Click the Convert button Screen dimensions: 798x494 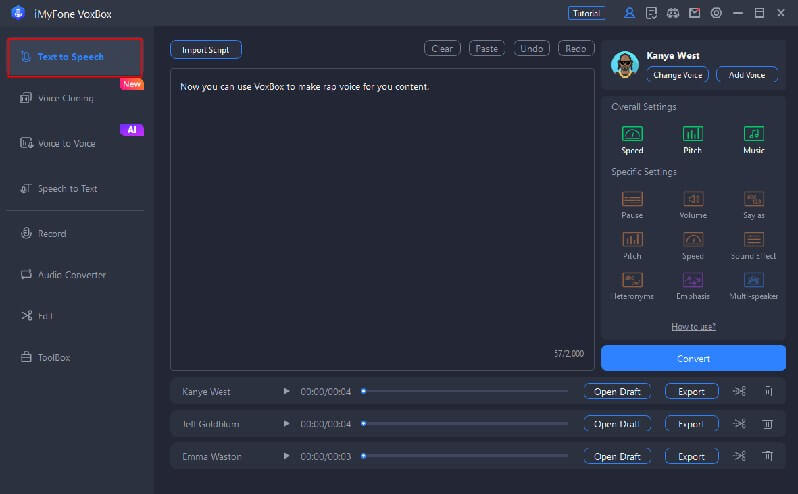[693, 358]
